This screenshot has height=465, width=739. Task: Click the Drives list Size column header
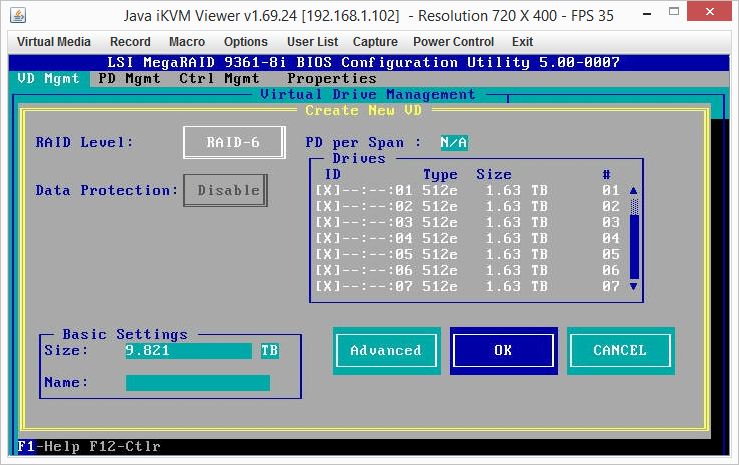[494, 174]
